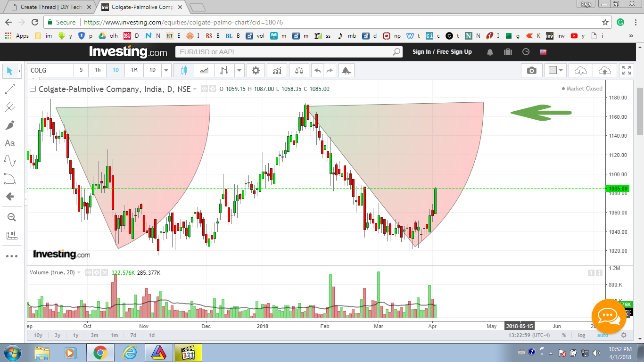Toggle visibility of Colgate-Palmolive series

[205, 89]
